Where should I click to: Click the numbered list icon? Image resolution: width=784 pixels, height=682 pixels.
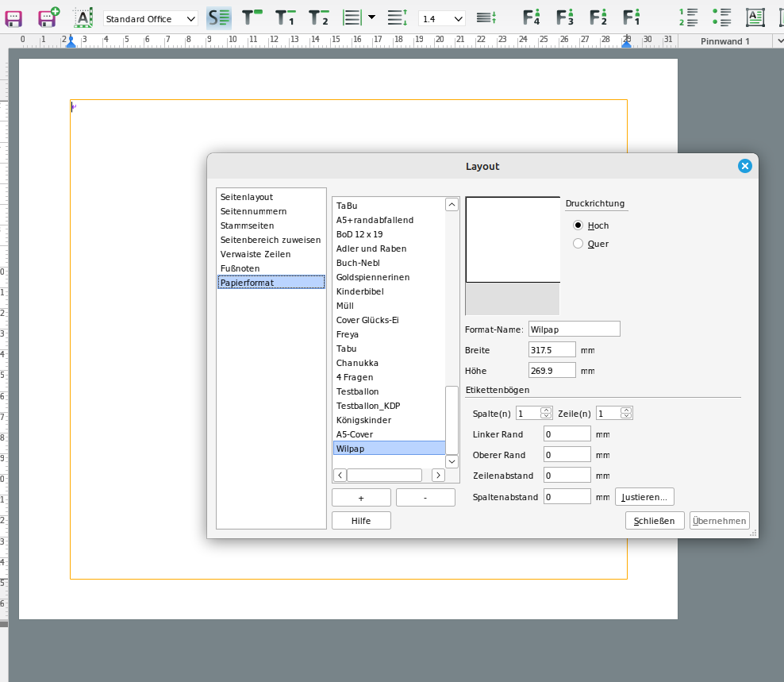(x=688, y=17)
